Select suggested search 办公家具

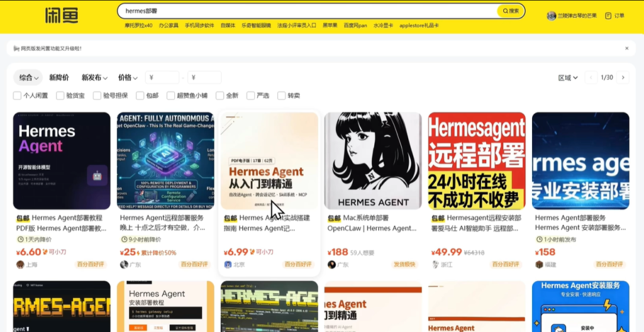pos(169,26)
